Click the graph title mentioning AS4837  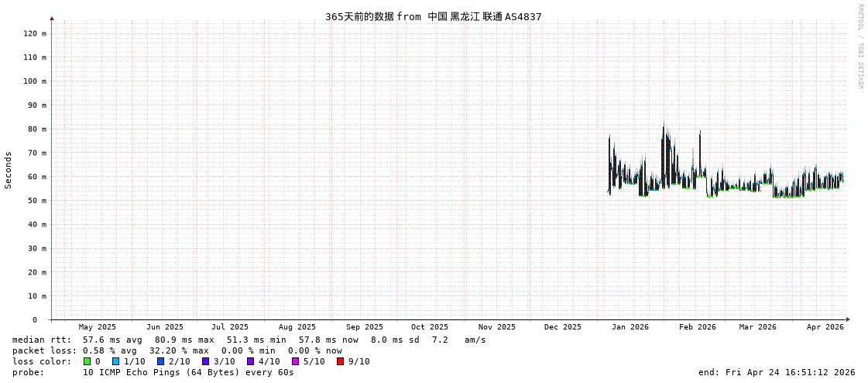pos(433,16)
